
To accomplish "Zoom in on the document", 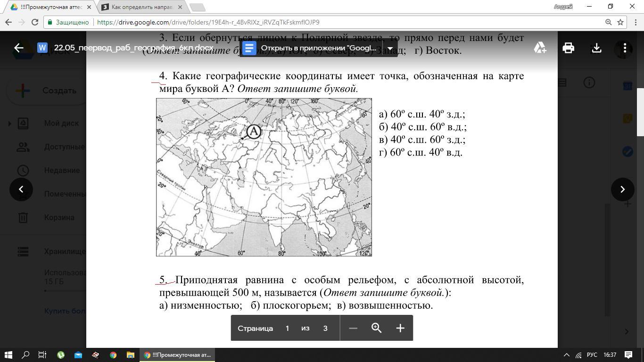I will (400, 328).
